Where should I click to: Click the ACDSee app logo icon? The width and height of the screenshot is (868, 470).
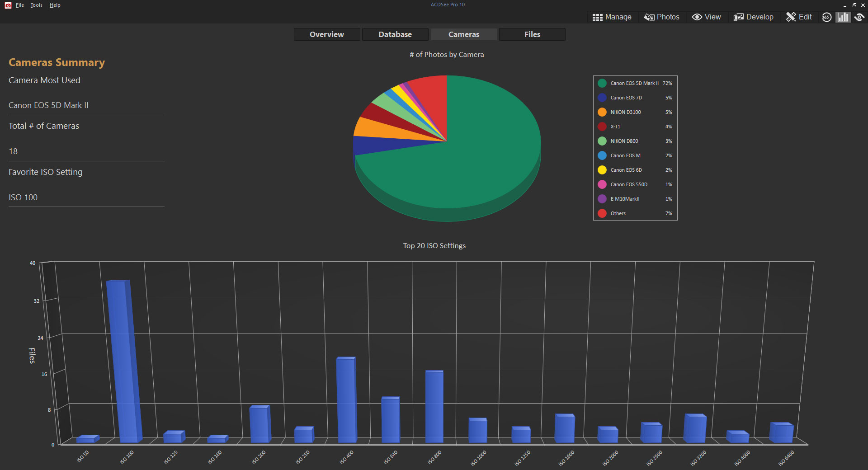tap(8, 5)
